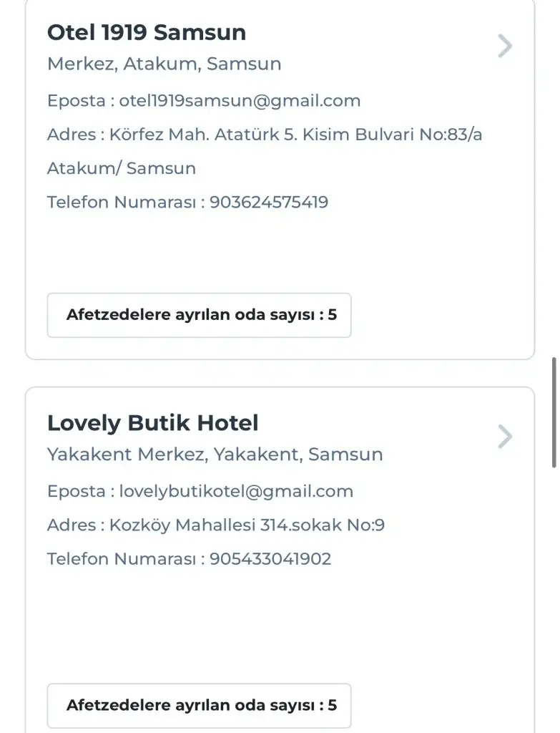
Task: Click email otel1919samsun@gmail.com
Action: click(x=240, y=101)
